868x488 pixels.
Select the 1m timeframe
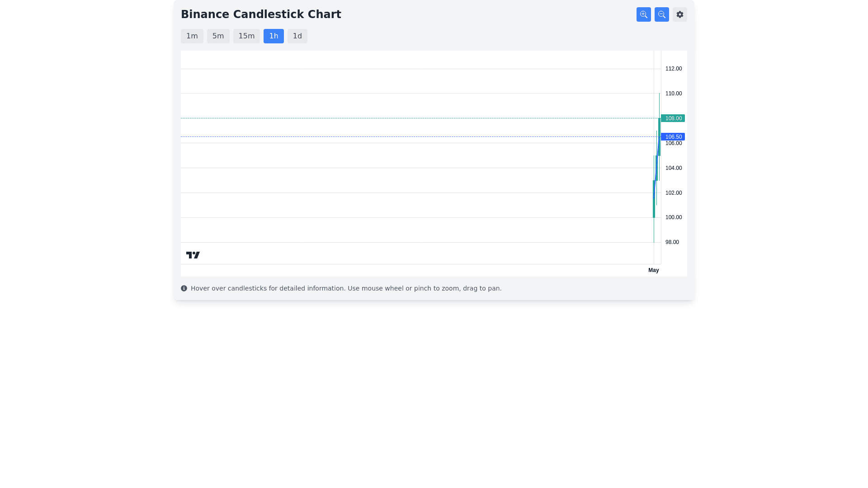pyautogui.click(x=192, y=36)
